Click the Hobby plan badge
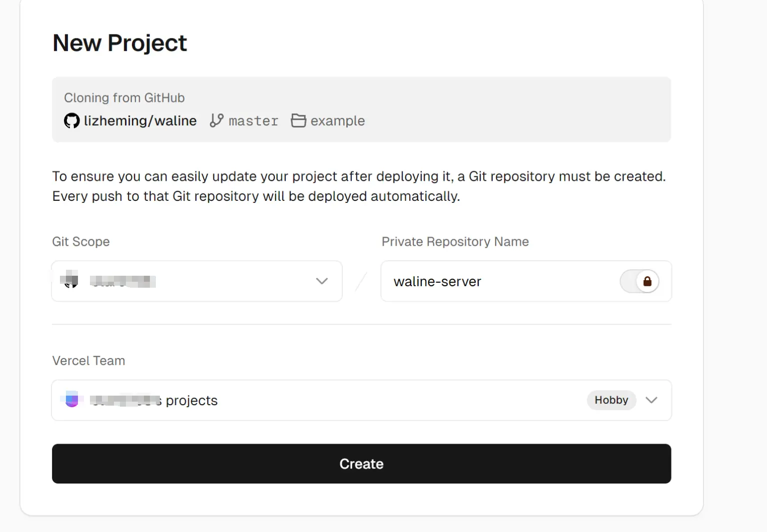767x532 pixels. 611,400
